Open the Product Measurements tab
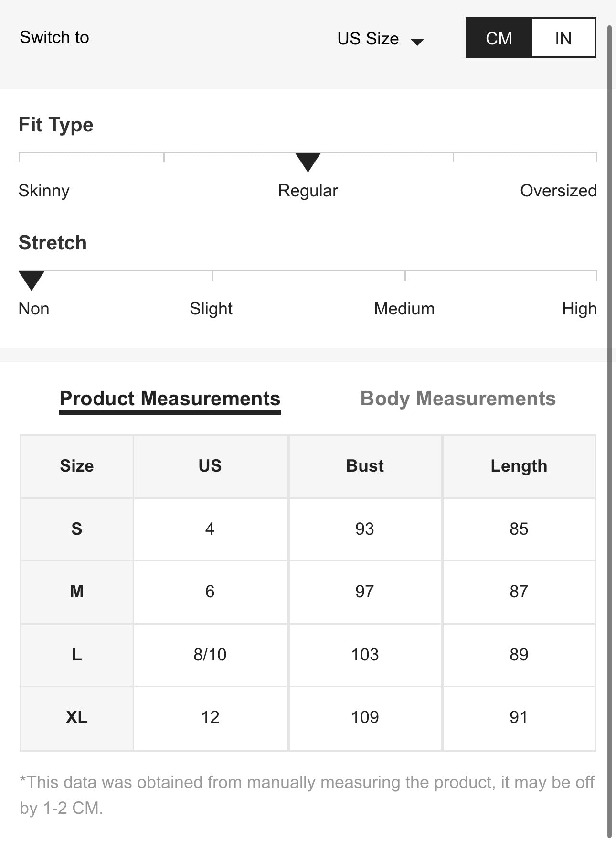 tap(170, 399)
